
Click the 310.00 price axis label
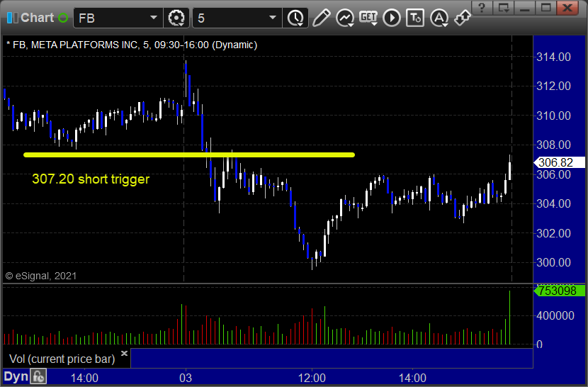tap(553, 116)
